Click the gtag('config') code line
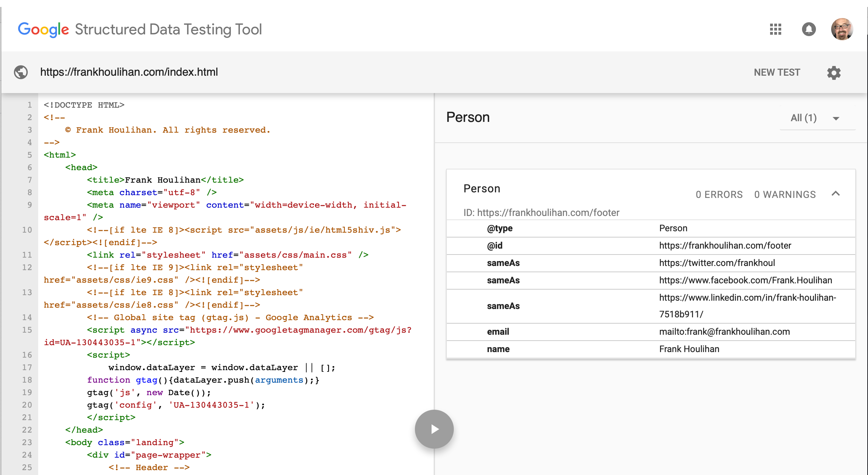The width and height of the screenshot is (868, 475). coord(176,405)
